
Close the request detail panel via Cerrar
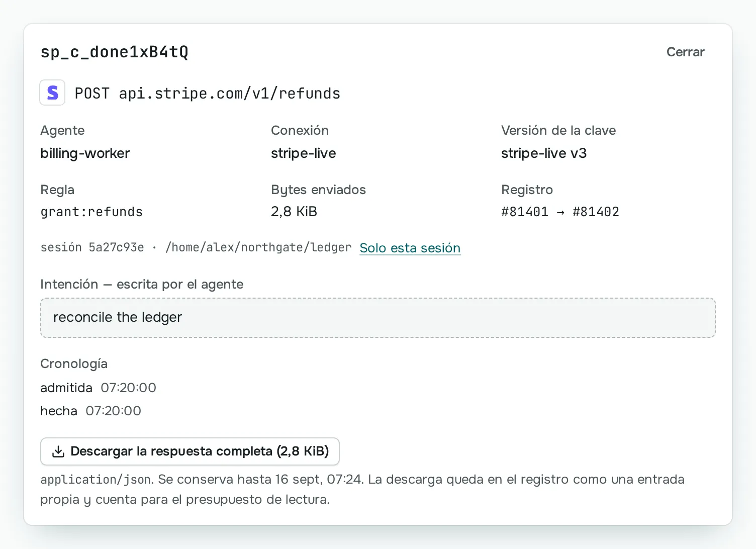point(685,52)
